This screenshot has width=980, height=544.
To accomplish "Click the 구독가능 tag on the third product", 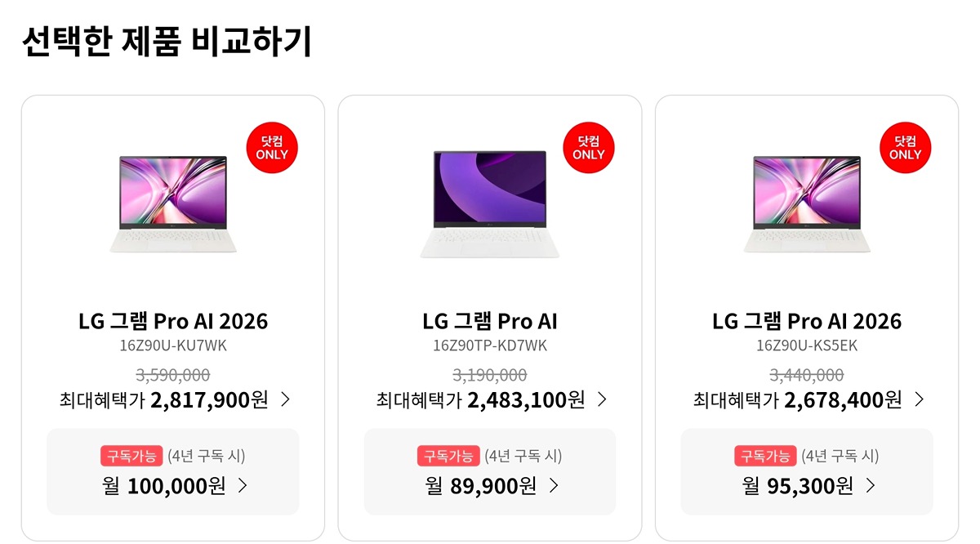I will coord(765,456).
